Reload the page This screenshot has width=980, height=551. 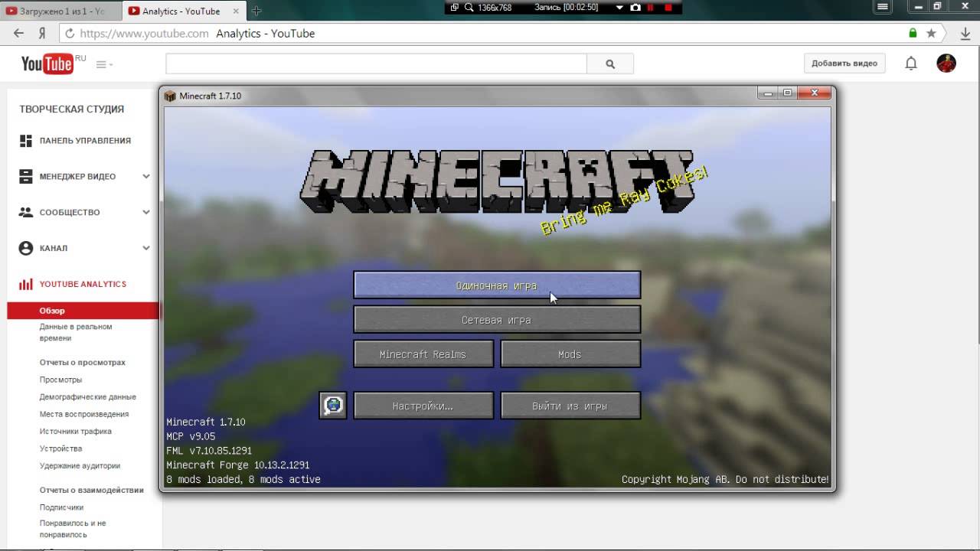[70, 34]
